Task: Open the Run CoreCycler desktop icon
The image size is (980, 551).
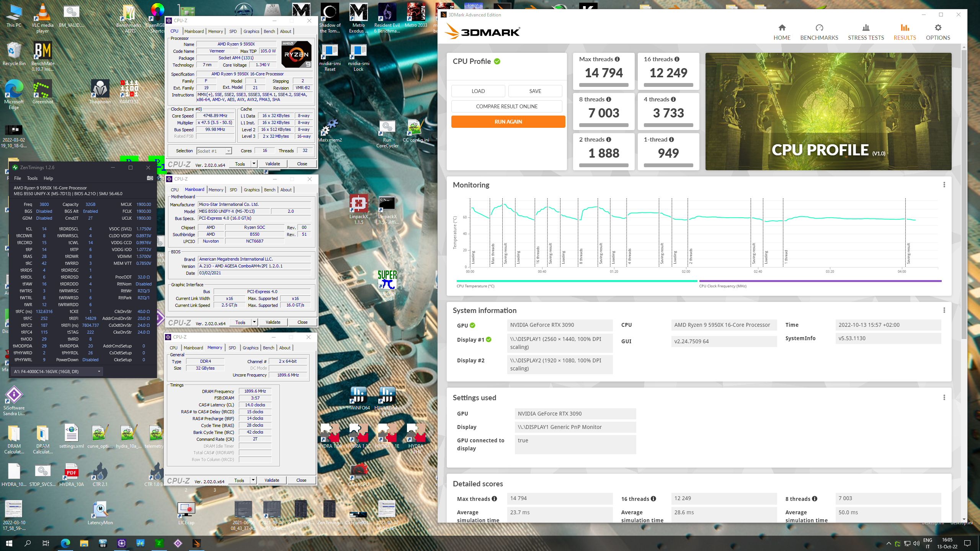Action: click(387, 134)
